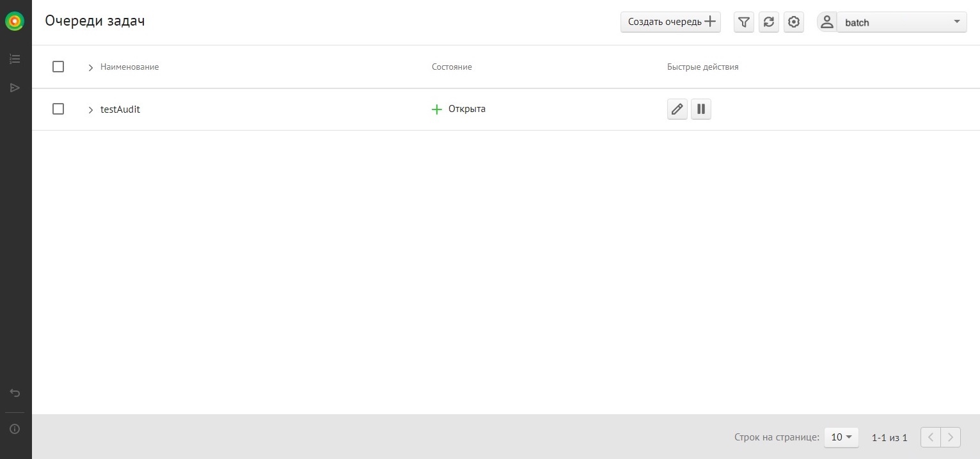Open the batch user dropdown
The height and width of the screenshot is (459, 980).
tap(901, 22)
